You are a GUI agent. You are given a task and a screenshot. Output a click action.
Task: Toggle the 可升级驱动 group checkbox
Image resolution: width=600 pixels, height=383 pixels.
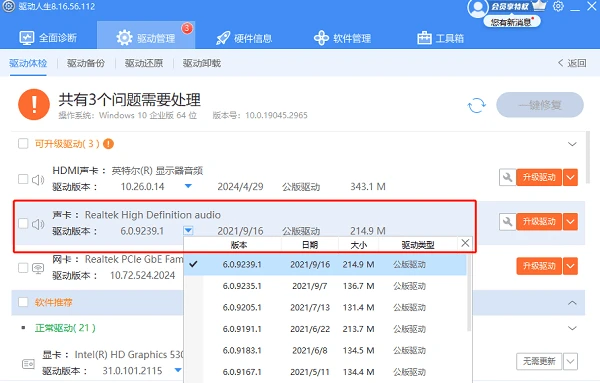pos(23,143)
